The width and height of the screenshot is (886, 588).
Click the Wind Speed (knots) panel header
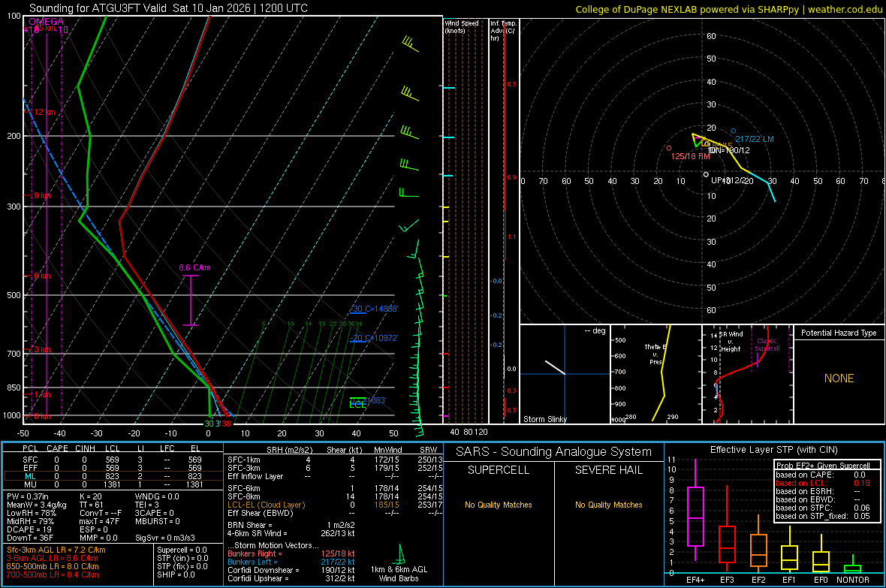pyautogui.click(x=462, y=26)
